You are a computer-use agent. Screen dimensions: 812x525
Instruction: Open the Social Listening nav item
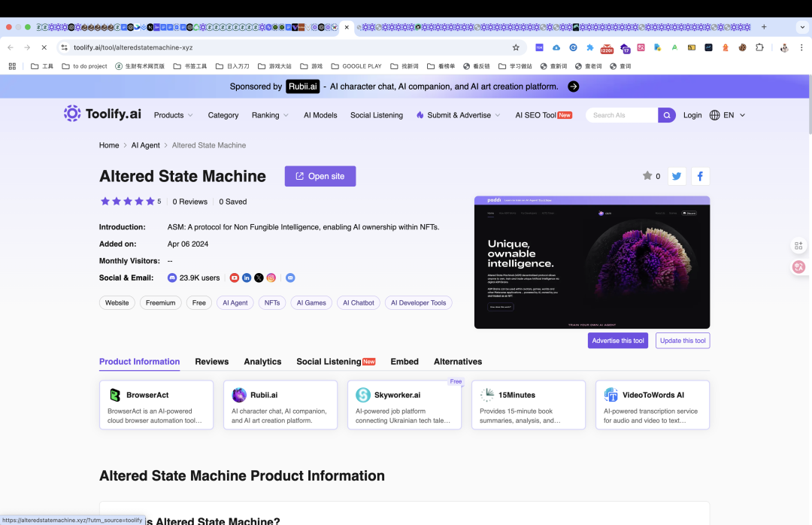point(377,115)
